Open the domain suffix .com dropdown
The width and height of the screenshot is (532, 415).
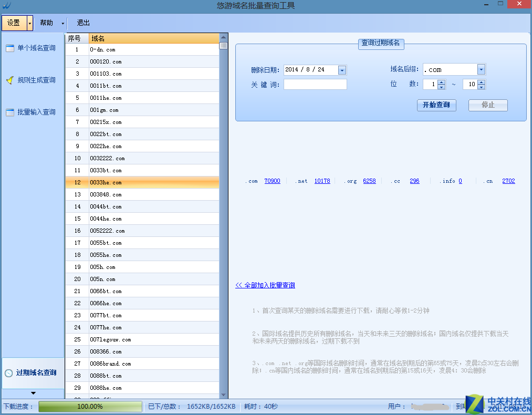(x=481, y=69)
